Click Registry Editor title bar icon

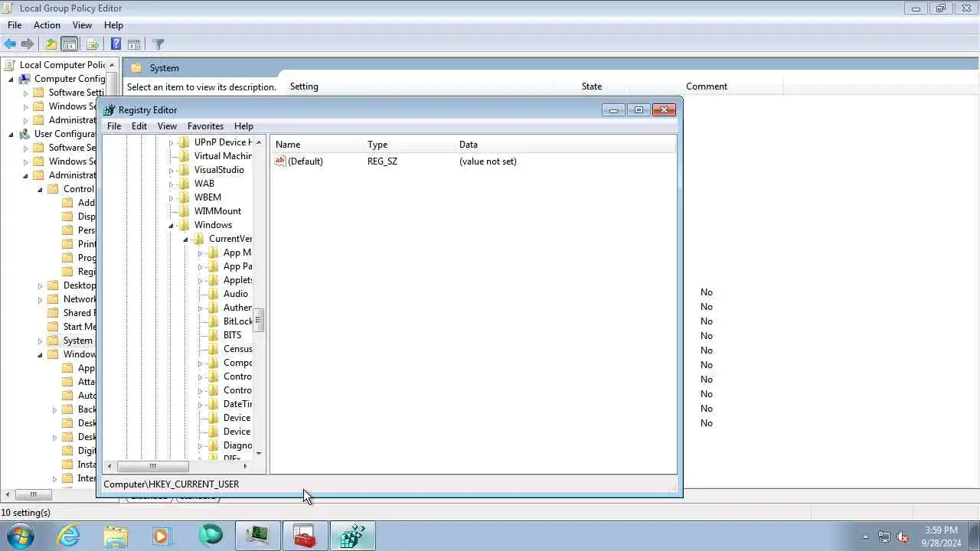tap(109, 110)
